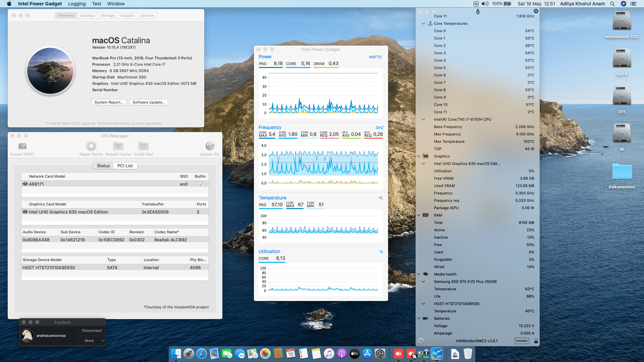Open first AnyDesk icon in Dock
Image resolution: width=644 pixels, height=362 pixels.
click(398, 354)
